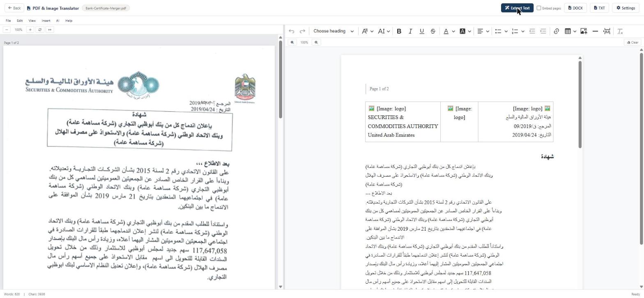Undo the last edit in the editor

pos(291,31)
